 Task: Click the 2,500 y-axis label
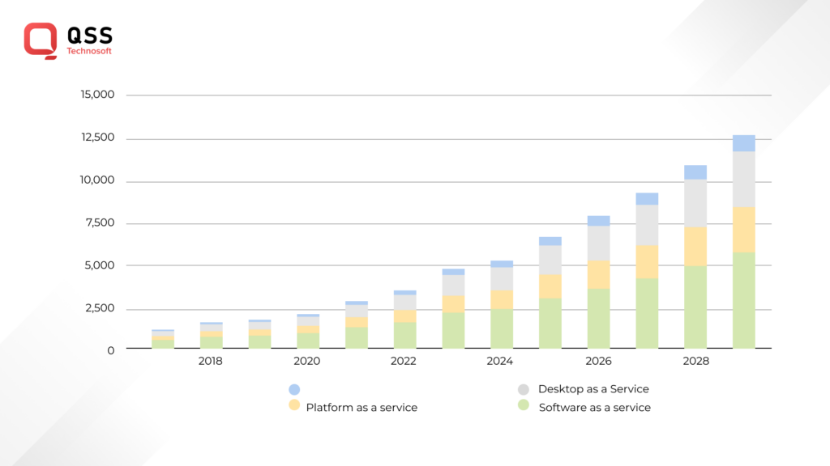click(x=101, y=308)
